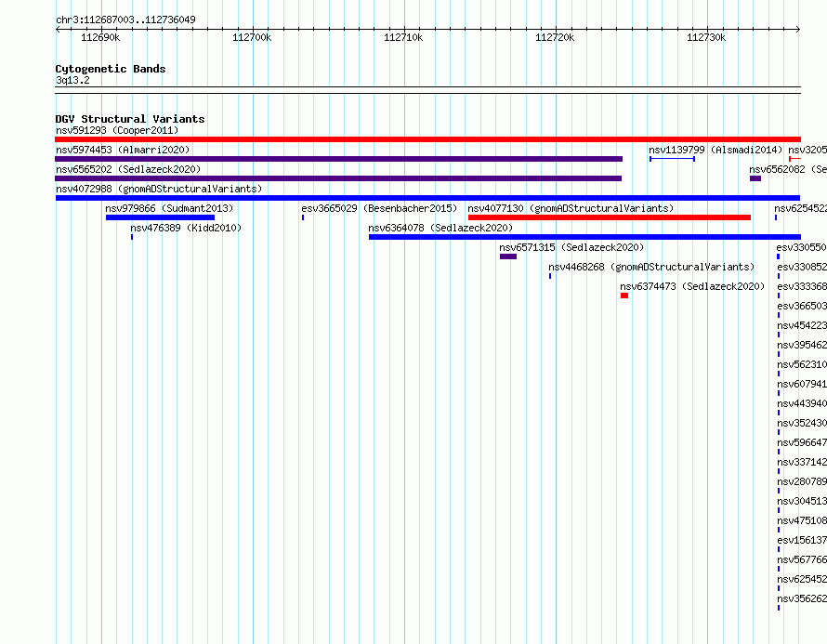Click the thin blue nsv1139799 span
The height and width of the screenshot is (644, 827).
672,159
